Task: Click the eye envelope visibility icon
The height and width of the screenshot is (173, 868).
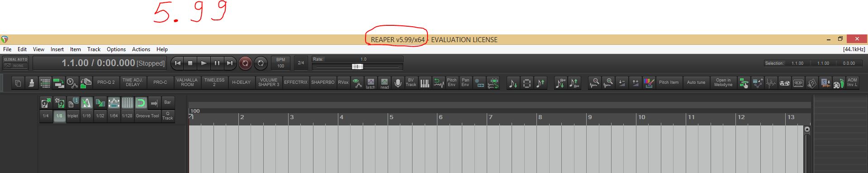Action: click(357, 83)
